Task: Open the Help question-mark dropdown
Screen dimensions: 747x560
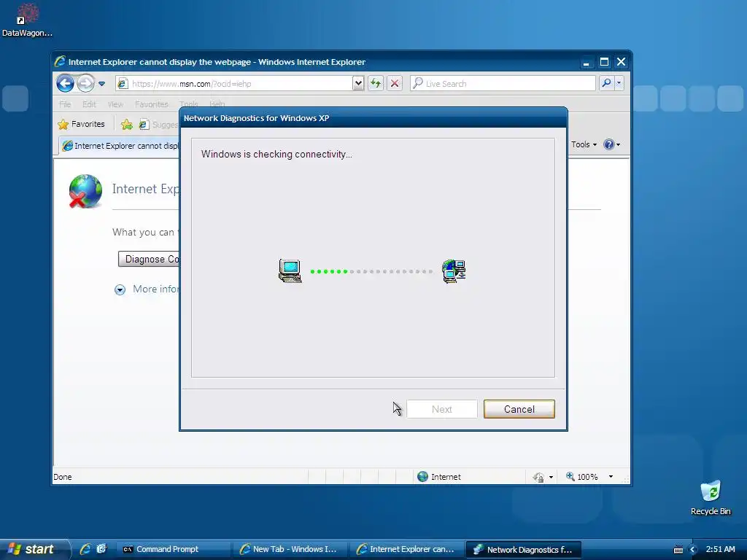Action: click(x=612, y=144)
